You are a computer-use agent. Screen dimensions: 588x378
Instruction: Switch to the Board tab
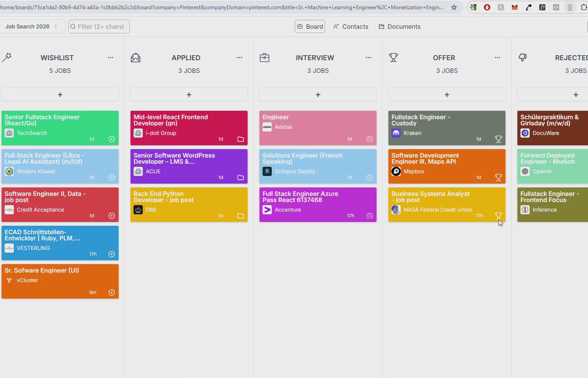click(310, 26)
